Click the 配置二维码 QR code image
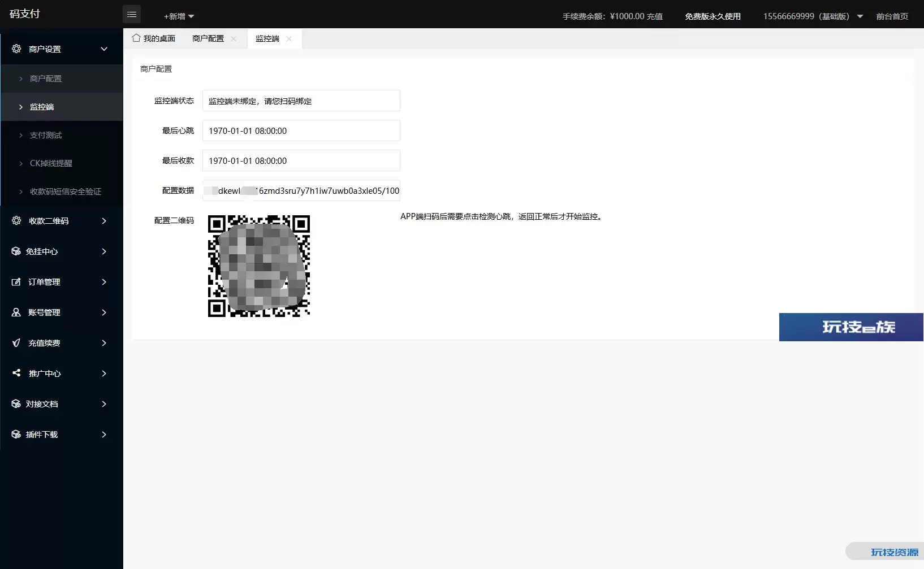Screen dimensions: 924x569 pyautogui.click(x=259, y=266)
